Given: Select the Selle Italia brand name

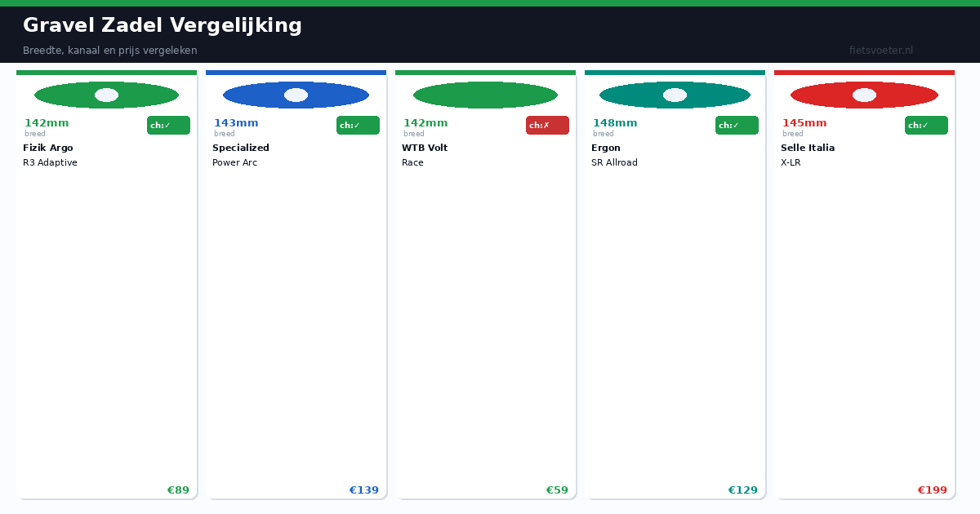Looking at the screenshot, I should click(808, 148).
